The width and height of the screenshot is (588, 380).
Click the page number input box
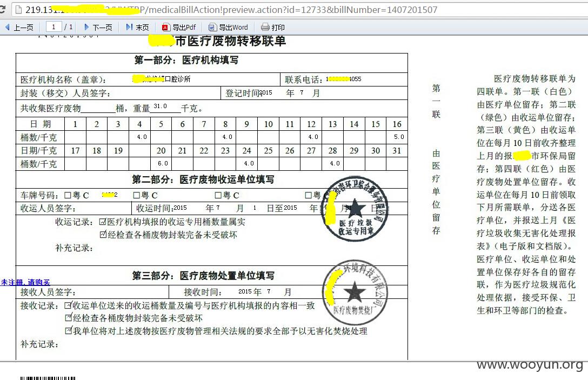tap(54, 26)
